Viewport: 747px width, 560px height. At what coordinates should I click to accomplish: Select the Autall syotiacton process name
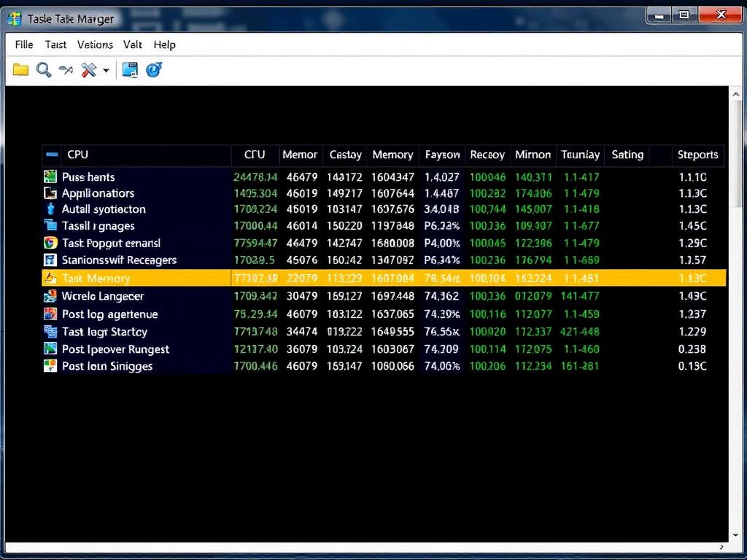[x=104, y=209]
